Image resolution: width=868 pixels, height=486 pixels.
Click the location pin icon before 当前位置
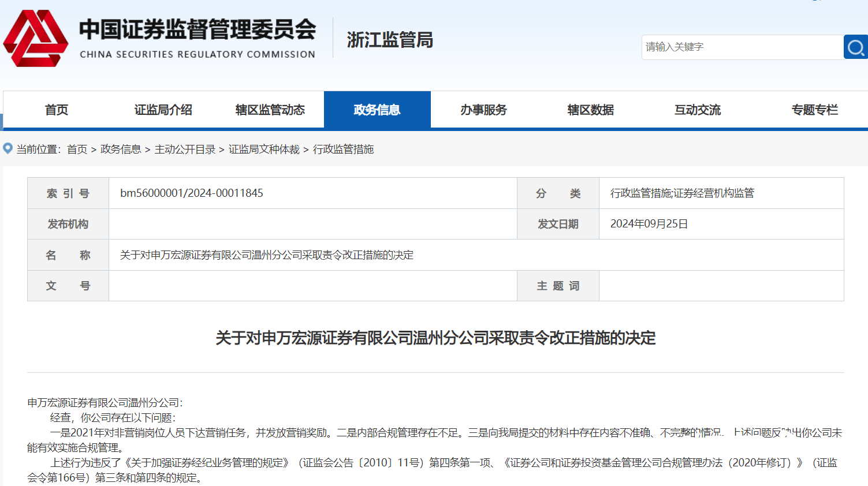pyautogui.click(x=8, y=149)
